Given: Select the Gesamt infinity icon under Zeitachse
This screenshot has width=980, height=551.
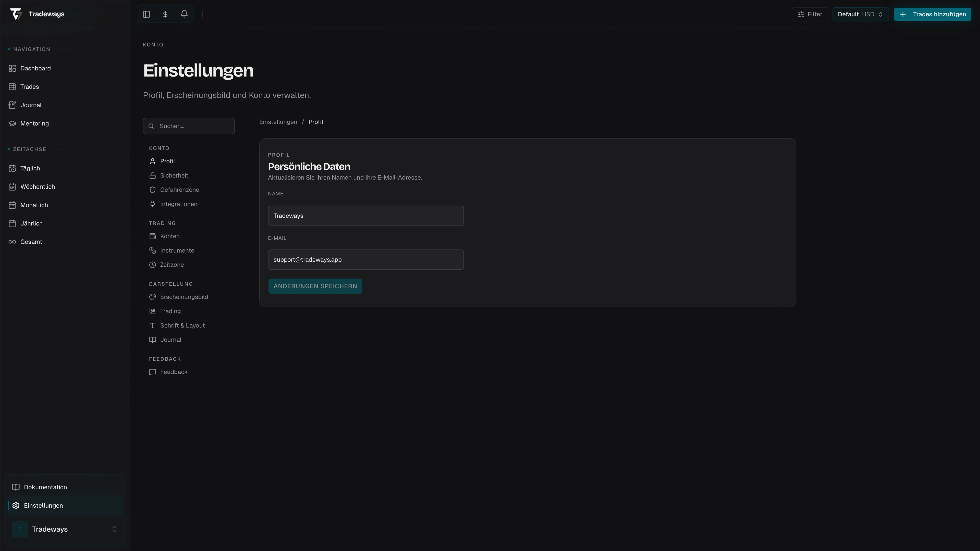Looking at the screenshot, I should coord(12,242).
